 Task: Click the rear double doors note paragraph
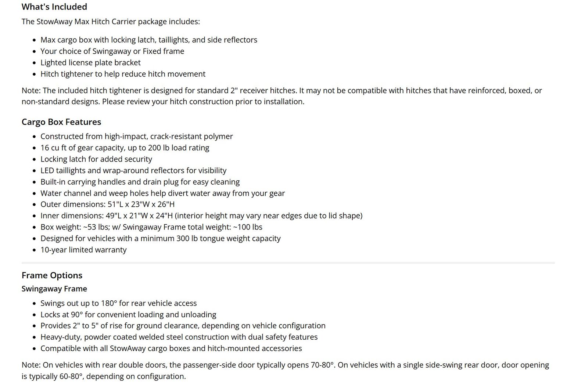(285, 370)
